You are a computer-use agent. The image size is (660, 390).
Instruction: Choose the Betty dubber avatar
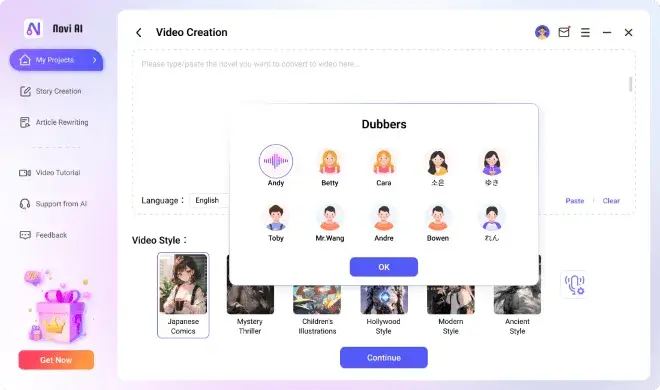[330, 162]
